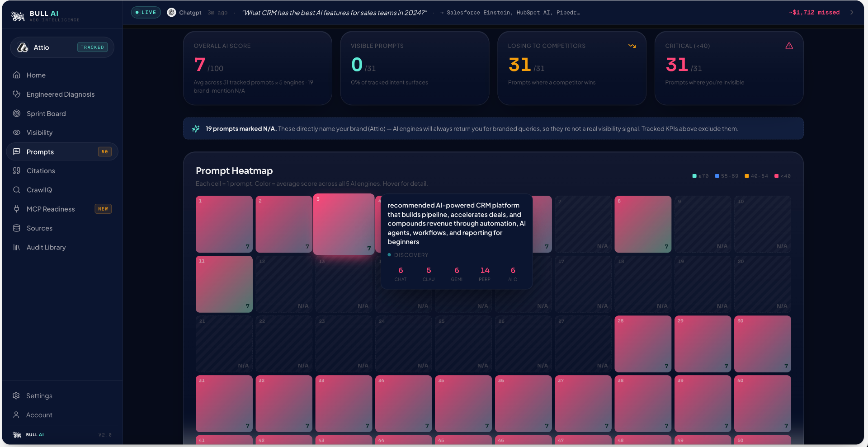868x447 pixels.
Task: Click the <40 red legend swatch
Action: (776, 176)
